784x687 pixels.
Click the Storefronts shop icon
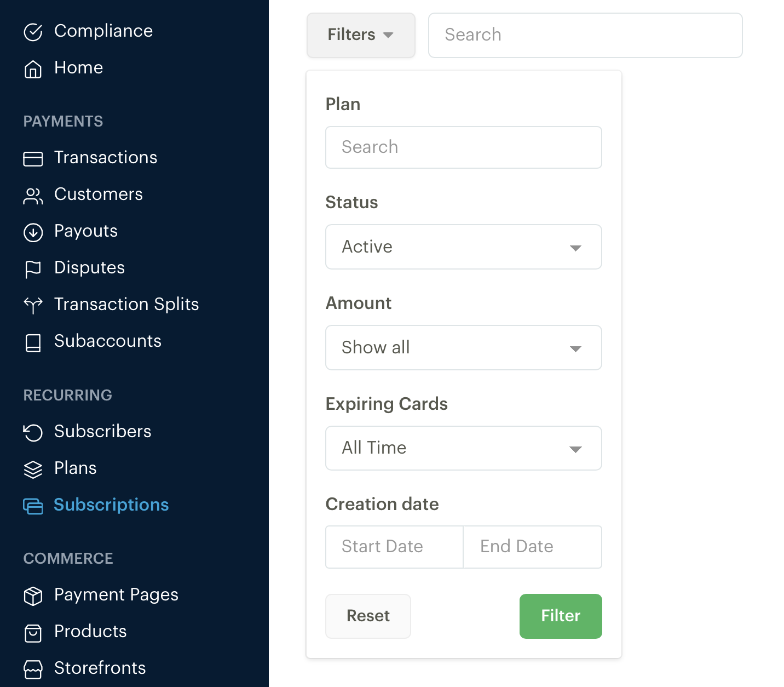(x=33, y=669)
